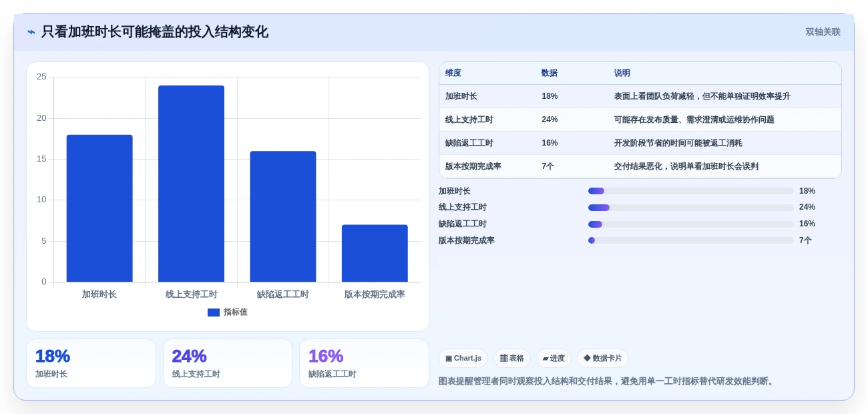Click the 双轴关联 label in header
The width and height of the screenshot is (868, 414).
[x=823, y=32]
